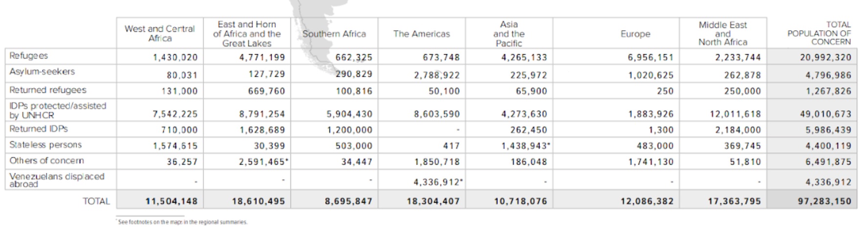Image resolution: width=868 pixels, height=229 pixels.
Task: Click the Middle East and North Africa header
Action: [722, 34]
